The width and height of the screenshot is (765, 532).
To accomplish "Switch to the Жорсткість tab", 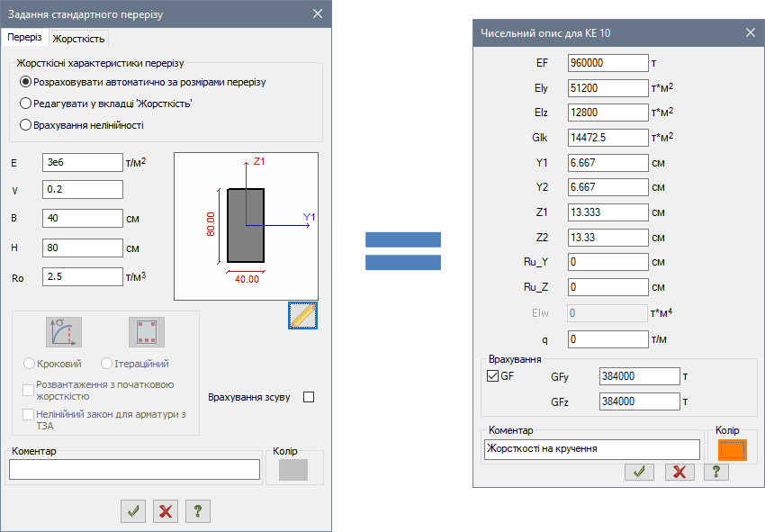I will [79, 38].
